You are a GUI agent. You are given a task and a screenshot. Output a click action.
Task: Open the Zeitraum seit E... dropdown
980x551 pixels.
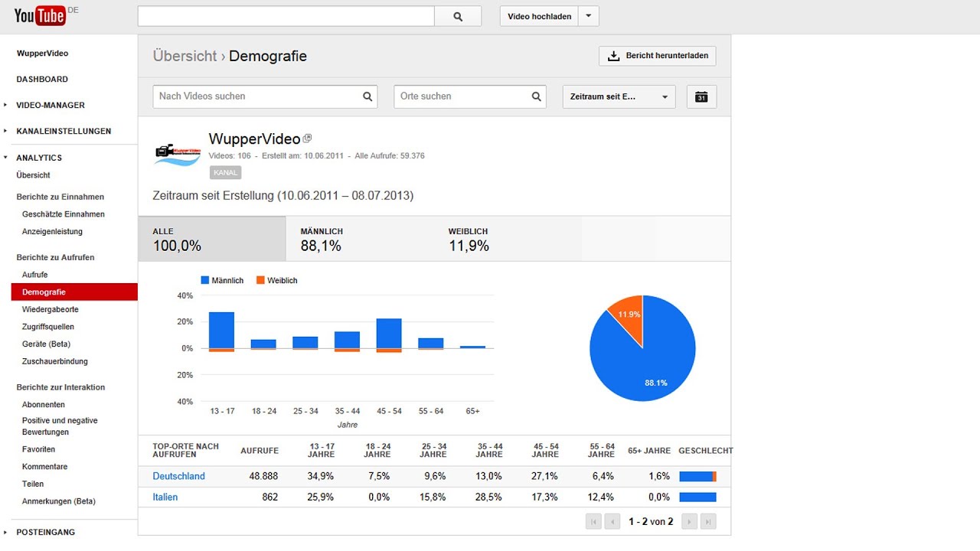coord(619,96)
